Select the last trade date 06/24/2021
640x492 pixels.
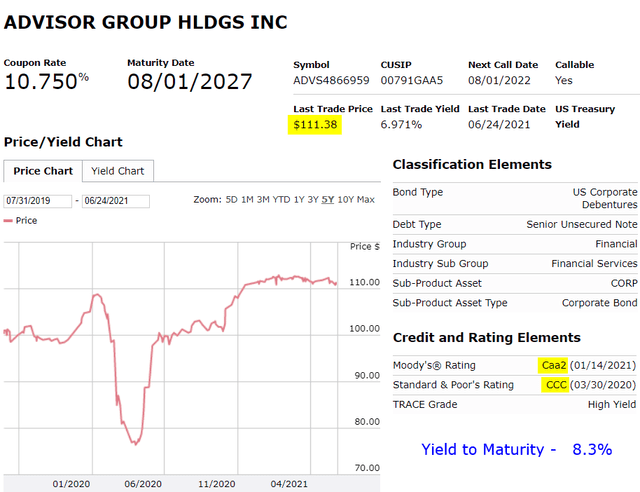[499, 125]
